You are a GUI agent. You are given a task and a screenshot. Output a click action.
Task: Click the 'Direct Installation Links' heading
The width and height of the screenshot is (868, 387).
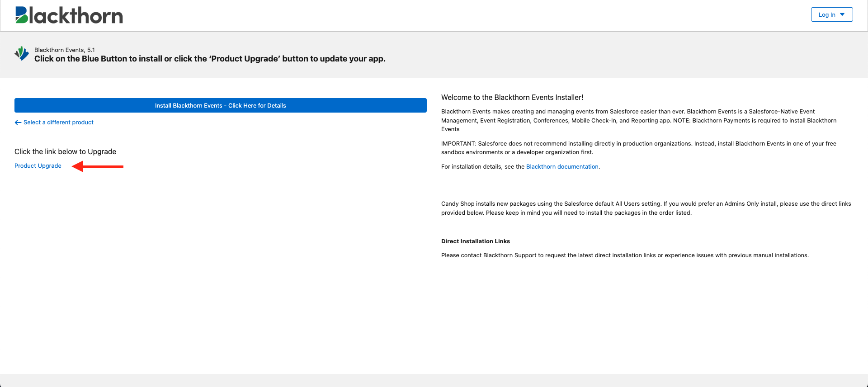tap(476, 241)
